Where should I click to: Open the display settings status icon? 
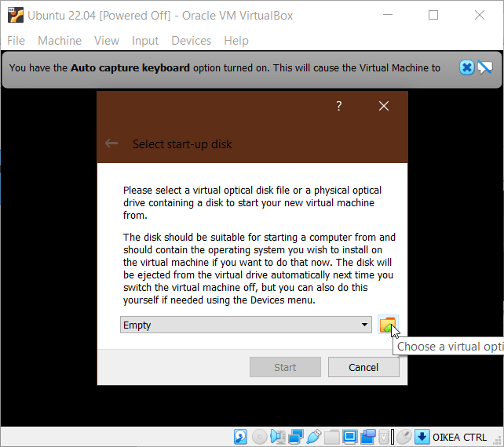(349, 437)
